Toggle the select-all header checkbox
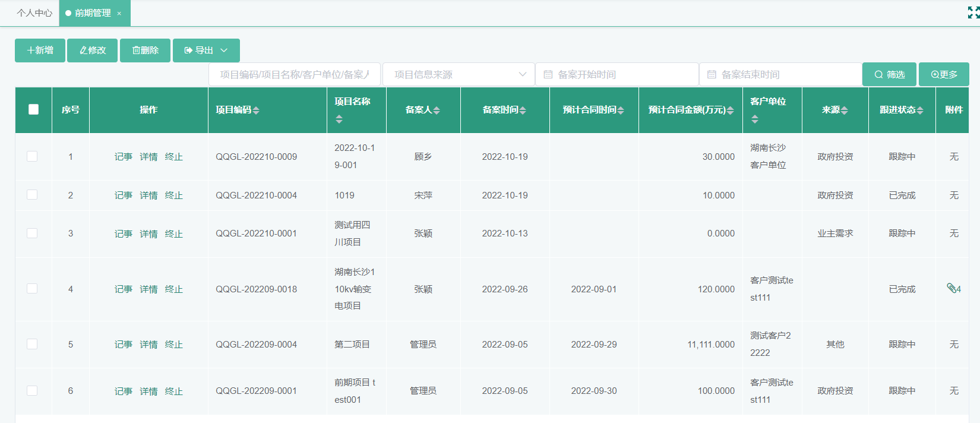 pos(34,109)
